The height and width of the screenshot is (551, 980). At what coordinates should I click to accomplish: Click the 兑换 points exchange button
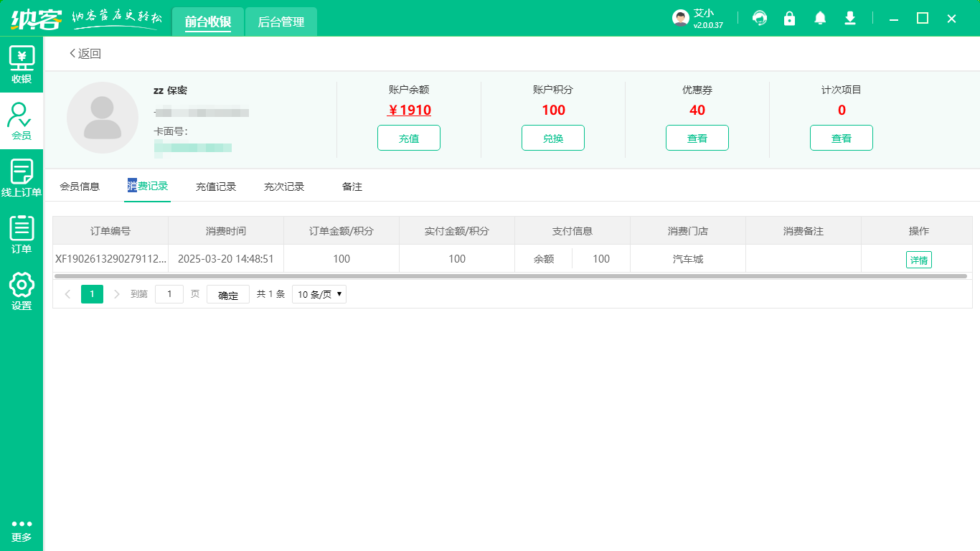553,138
